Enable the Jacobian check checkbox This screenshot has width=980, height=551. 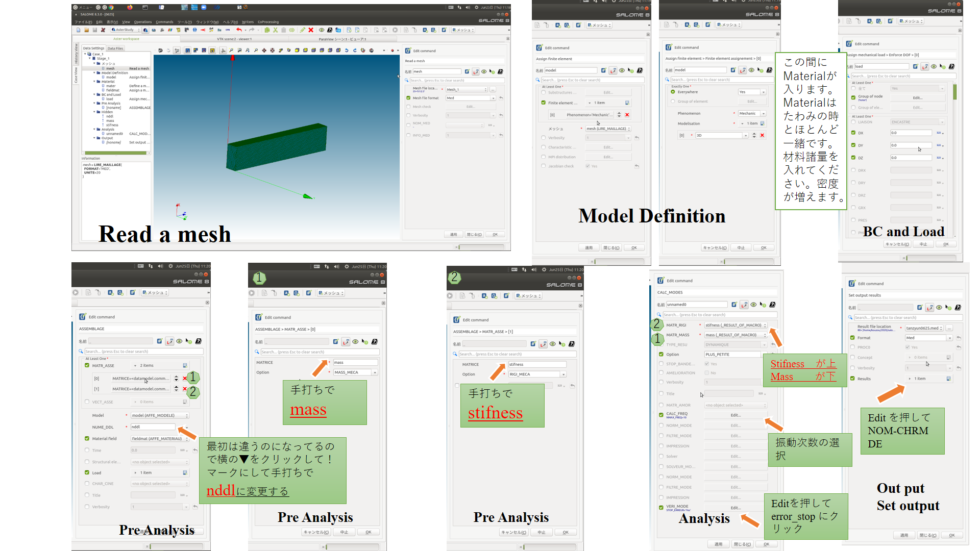pyautogui.click(x=543, y=166)
